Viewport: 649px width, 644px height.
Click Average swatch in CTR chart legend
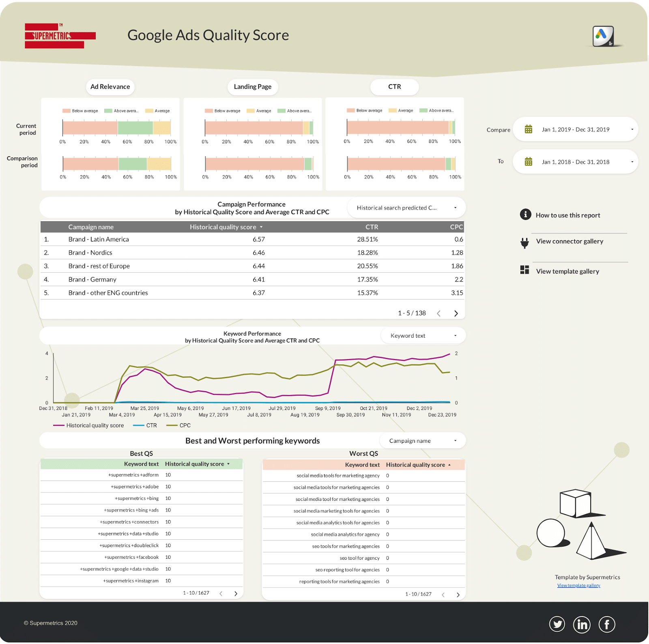point(392,110)
